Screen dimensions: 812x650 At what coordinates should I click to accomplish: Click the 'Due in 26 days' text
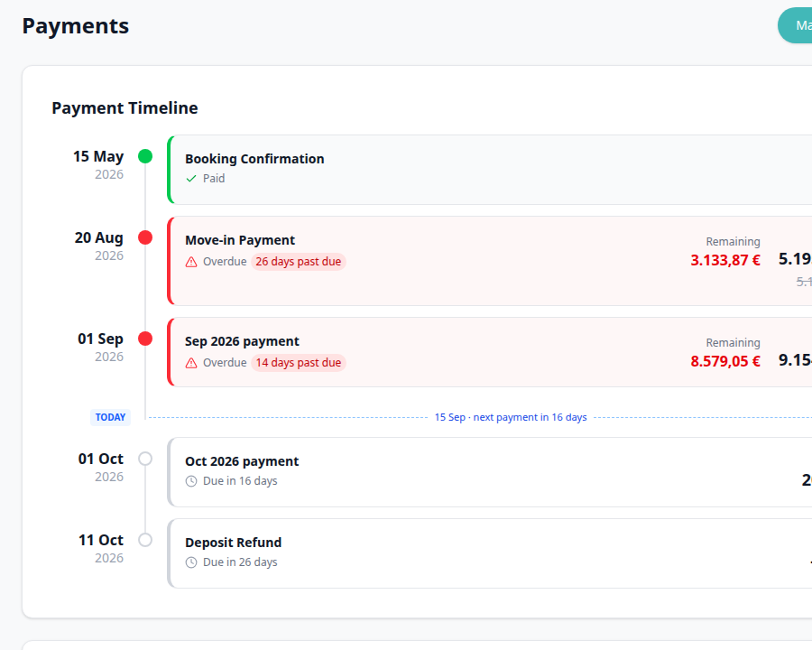240,562
